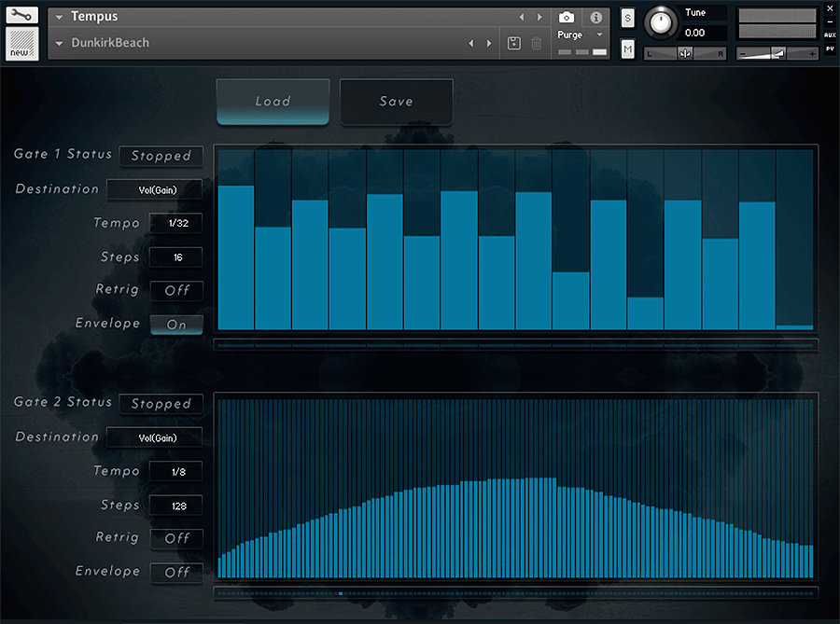Solo the Tempus instrument with the S button
This screenshot has height=624, width=840.
(626, 17)
